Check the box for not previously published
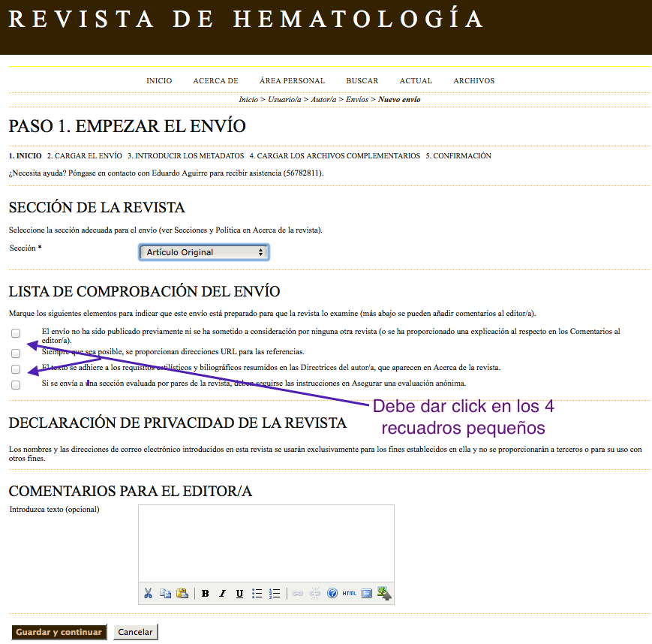Image resolution: width=652 pixels, height=644 pixels. [x=16, y=333]
